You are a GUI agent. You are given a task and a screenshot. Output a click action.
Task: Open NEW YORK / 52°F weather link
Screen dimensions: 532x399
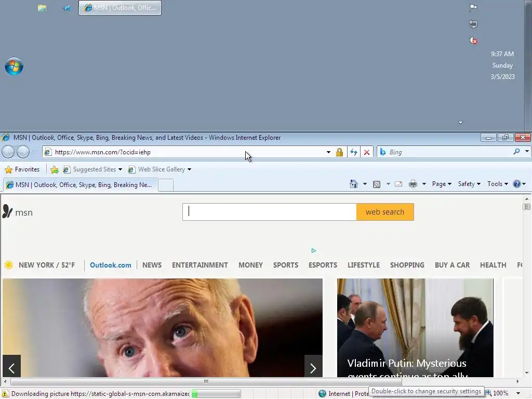[x=47, y=265]
